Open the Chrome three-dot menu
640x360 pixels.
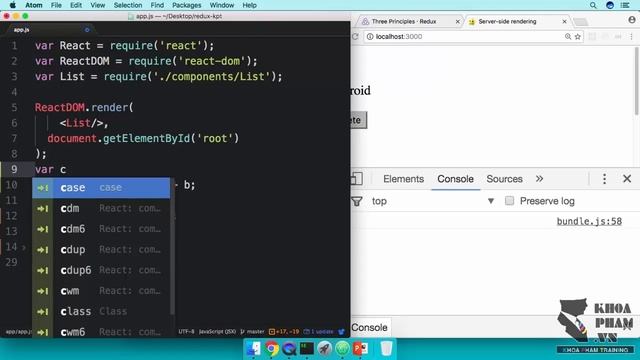tap(631, 37)
